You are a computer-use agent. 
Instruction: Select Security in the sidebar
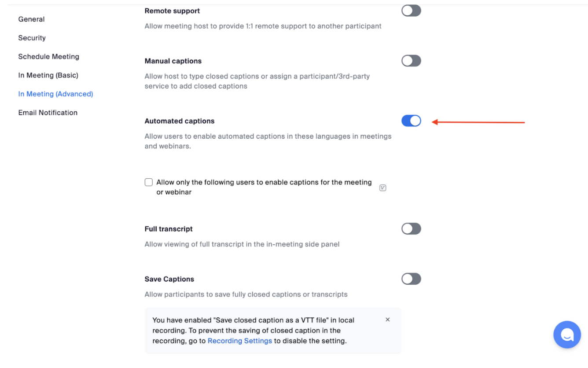tap(32, 38)
